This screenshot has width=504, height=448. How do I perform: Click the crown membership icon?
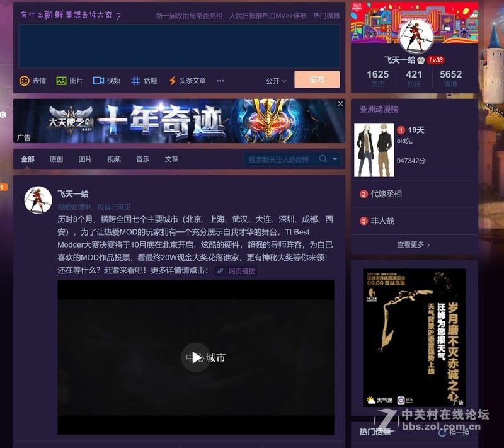coord(421,60)
